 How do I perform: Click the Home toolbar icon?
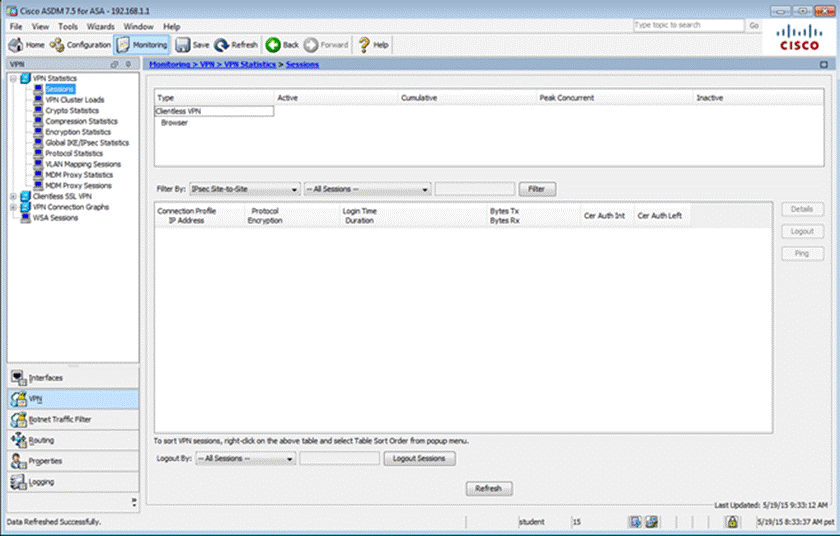click(17, 45)
